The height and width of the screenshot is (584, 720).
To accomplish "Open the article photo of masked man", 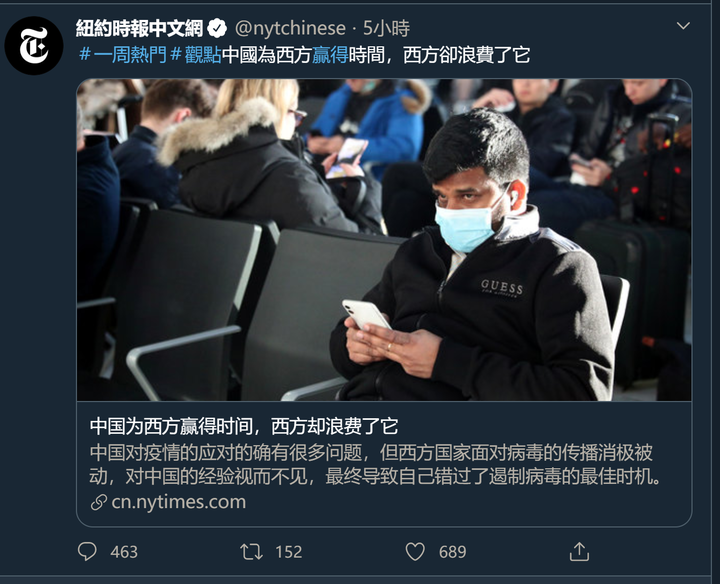I will [384, 240].
